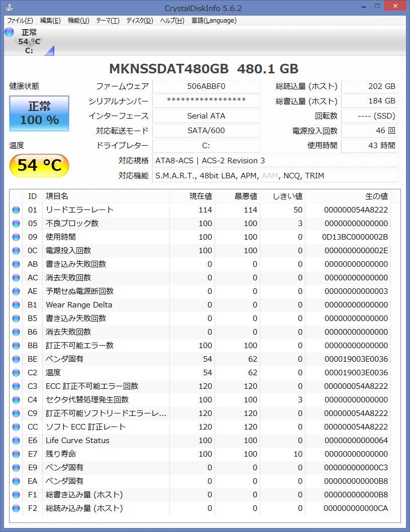Image resolution: width=410 pixels, height=532 pixels.
Task: Click status orb for F1 総書き込み量
Action: (16, 495)
